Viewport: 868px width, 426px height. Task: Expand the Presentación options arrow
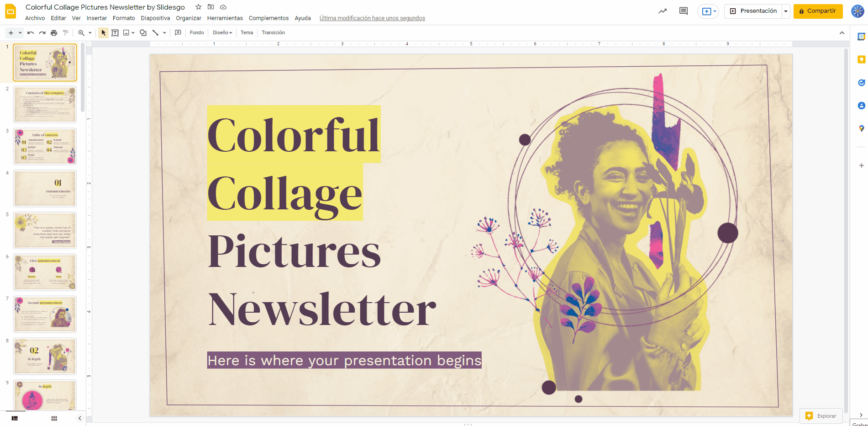click(786, 11)
